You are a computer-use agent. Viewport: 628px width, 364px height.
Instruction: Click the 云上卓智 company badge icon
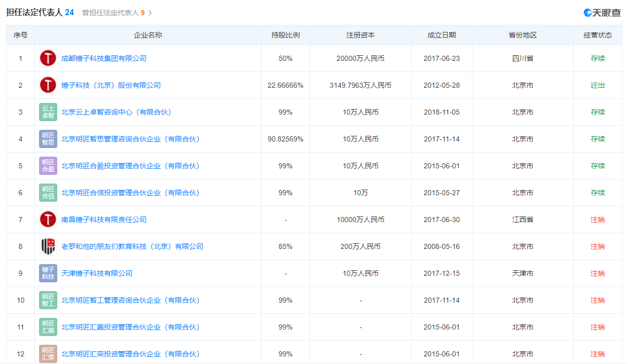[48, 112]
